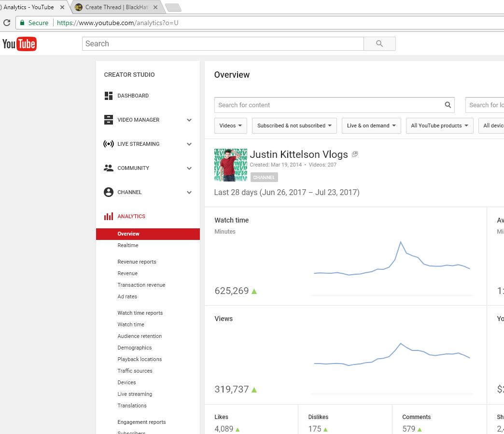The height and width of the screenshot is (434, 504).
Task: Click the Community people icon
Action: coord(109,168)
